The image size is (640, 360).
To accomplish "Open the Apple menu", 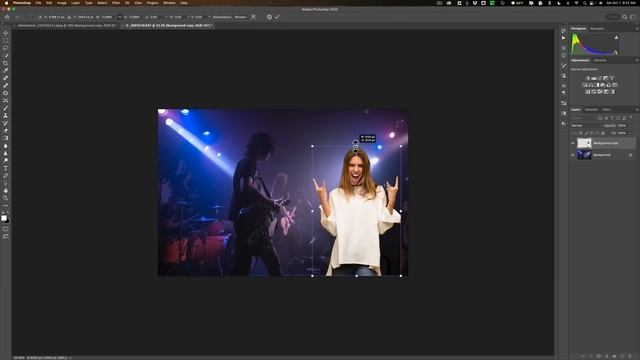I will [x=6, y=3].
